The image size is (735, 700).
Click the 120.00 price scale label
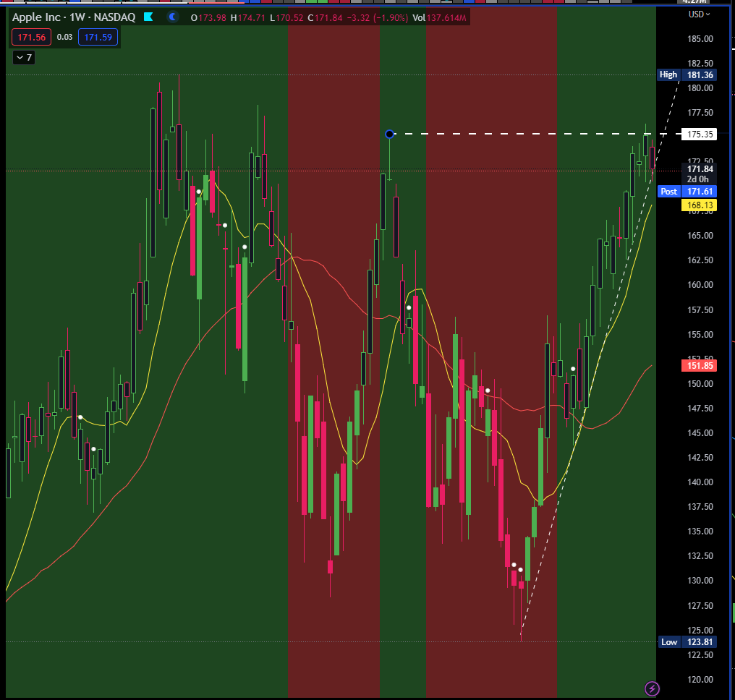click(x=700, y=679)
